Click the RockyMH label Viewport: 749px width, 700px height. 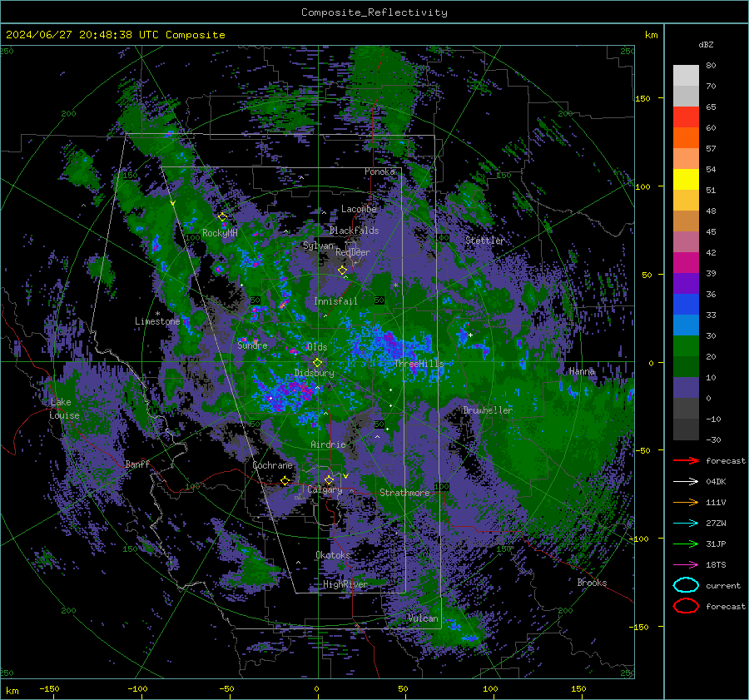pyautogui.click(x=220, y=233)
